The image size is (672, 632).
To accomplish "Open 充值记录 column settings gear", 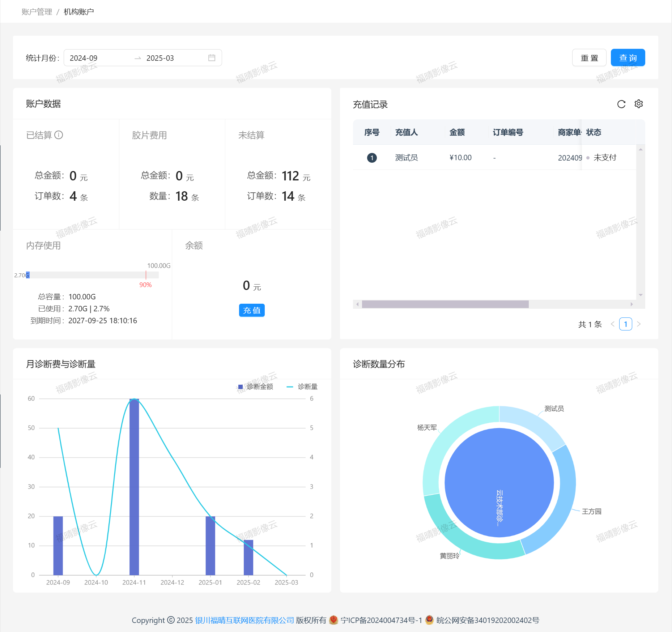I will [638, 104].
